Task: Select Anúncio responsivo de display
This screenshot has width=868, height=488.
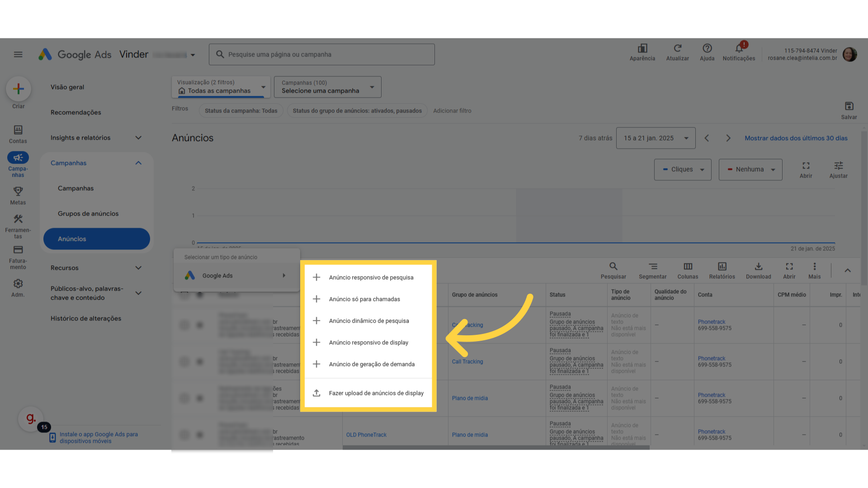Action: [x=368, y=343]
